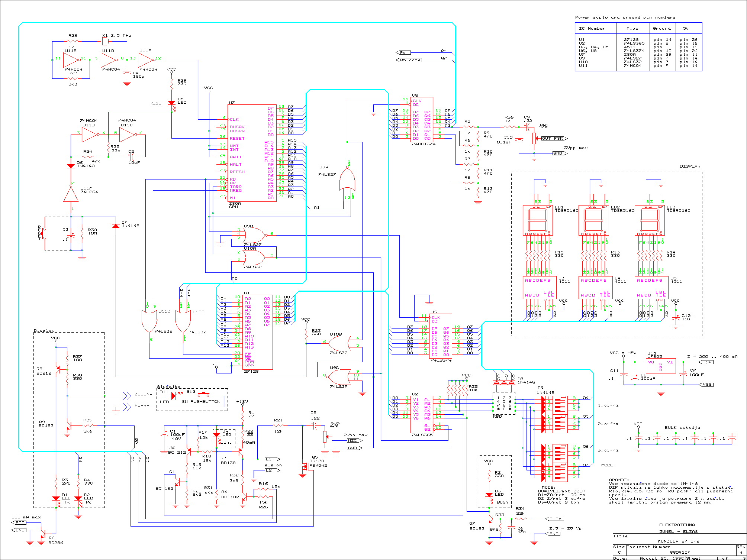Select the U8 74HCT374 latch block
Viewport: 747px width, 560px height.
422,120
